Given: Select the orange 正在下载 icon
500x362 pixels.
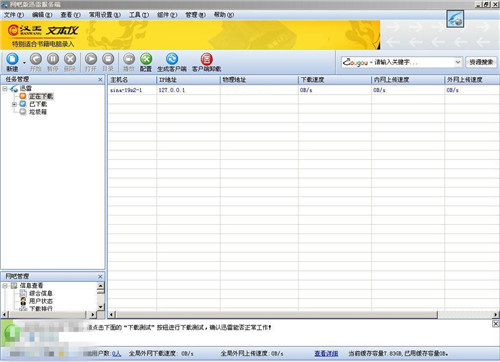Looking at the screenshot, I should (23, 96).
